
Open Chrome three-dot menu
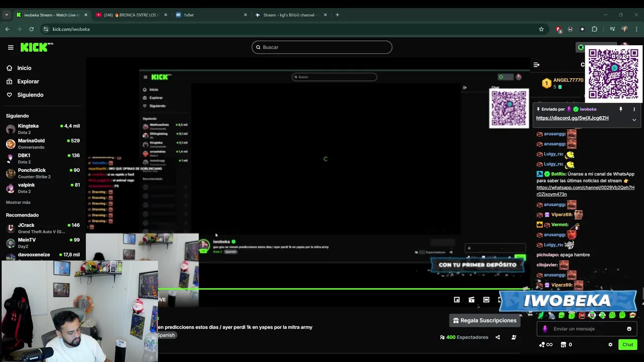tap(636, 29)
